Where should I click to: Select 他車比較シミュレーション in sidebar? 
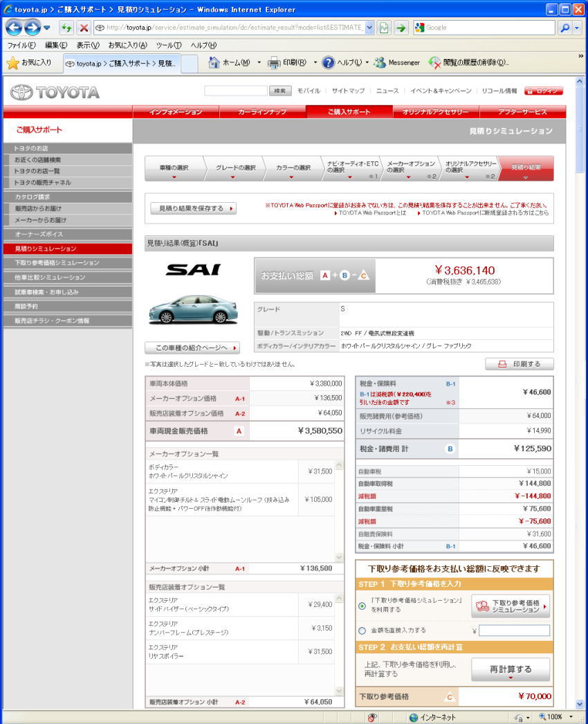coord(67,278)
